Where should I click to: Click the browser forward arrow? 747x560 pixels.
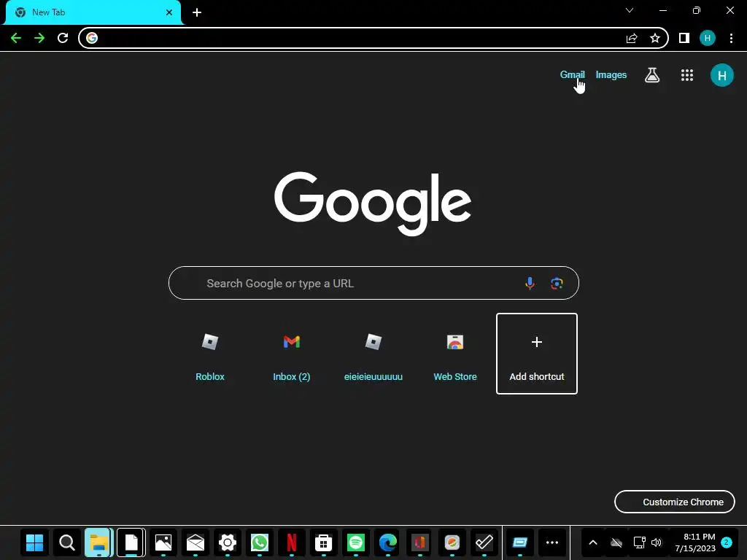click(39, 38)
